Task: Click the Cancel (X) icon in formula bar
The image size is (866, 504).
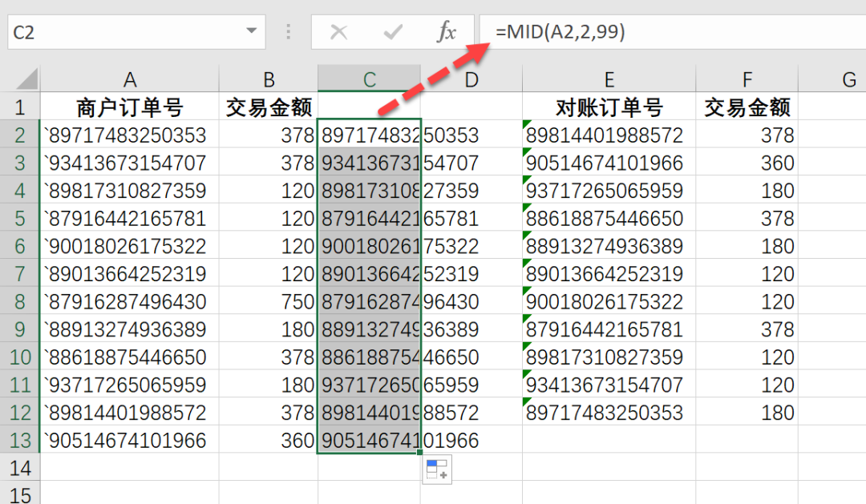Action: [339, 32]
